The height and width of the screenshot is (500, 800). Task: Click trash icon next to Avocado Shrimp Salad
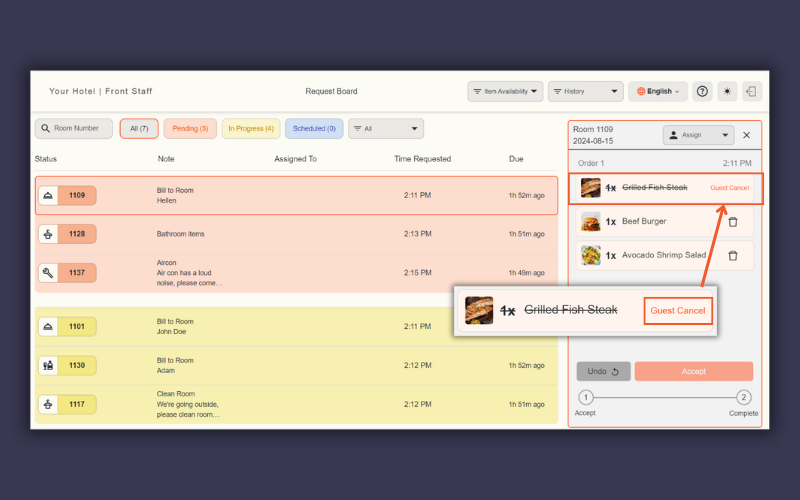[732, 255]
